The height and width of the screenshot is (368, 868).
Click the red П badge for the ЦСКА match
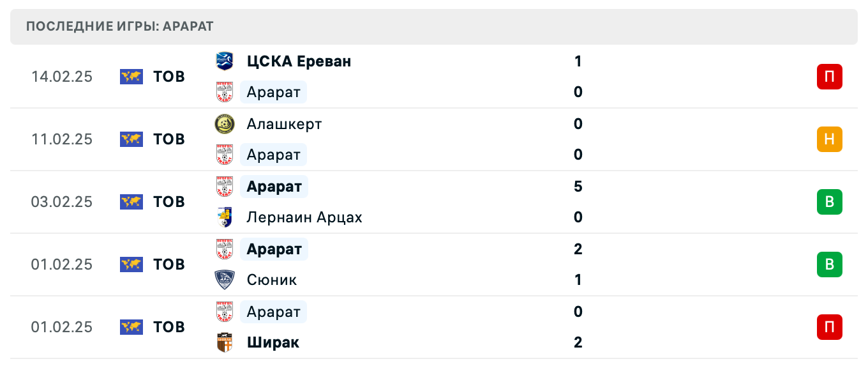coord(829,76)
